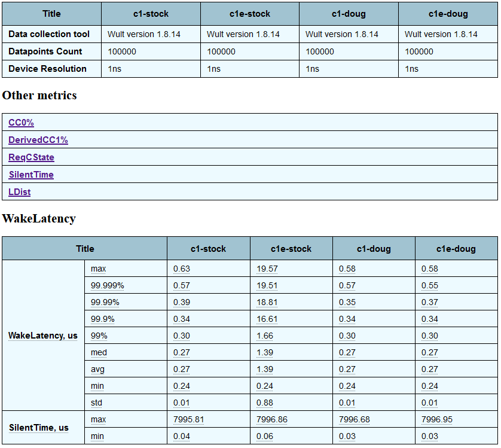501x448 pixels.
Task: Open the LDist metric link
Action: (x=20, y=192)
